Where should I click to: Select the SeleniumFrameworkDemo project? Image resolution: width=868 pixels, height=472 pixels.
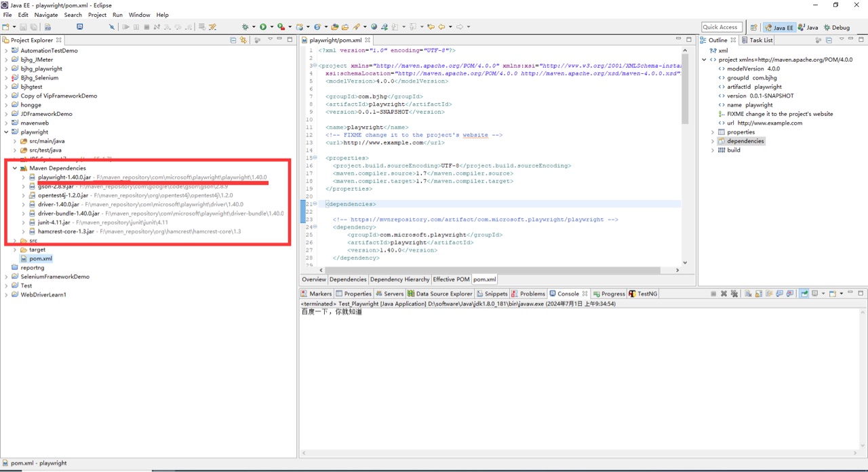coord(50,277)
